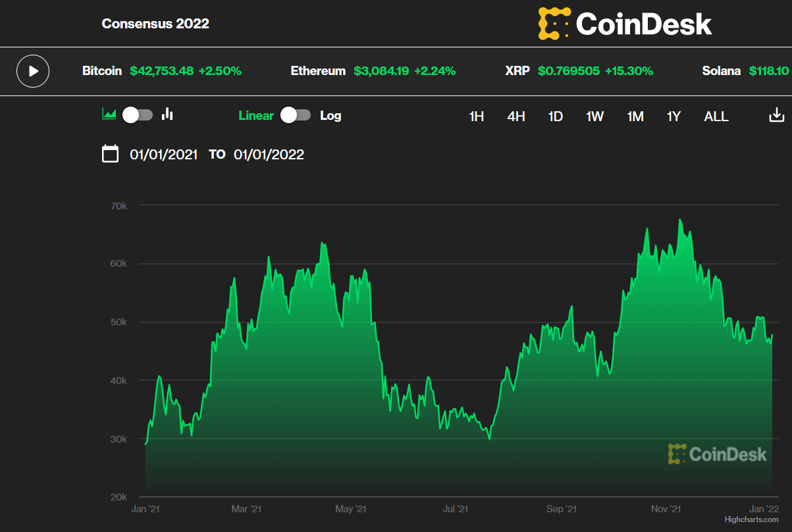Select the 1D time range
The width and height of the screenshot is (792, 532).
(556, 117)
